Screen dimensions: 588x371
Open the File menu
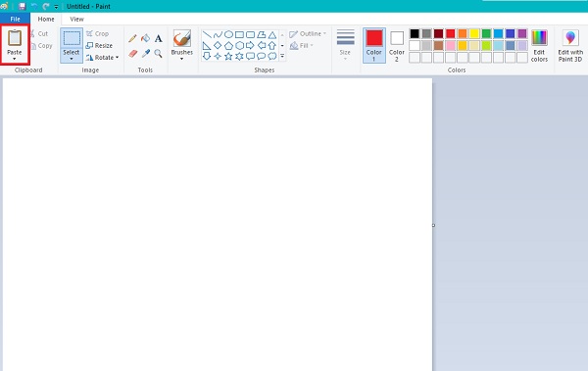click(15, 19)
